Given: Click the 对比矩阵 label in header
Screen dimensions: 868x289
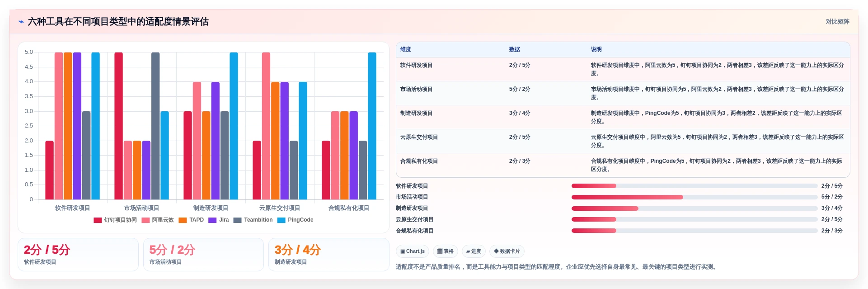Looking at the screenshot, I should [x=837, y=22].
